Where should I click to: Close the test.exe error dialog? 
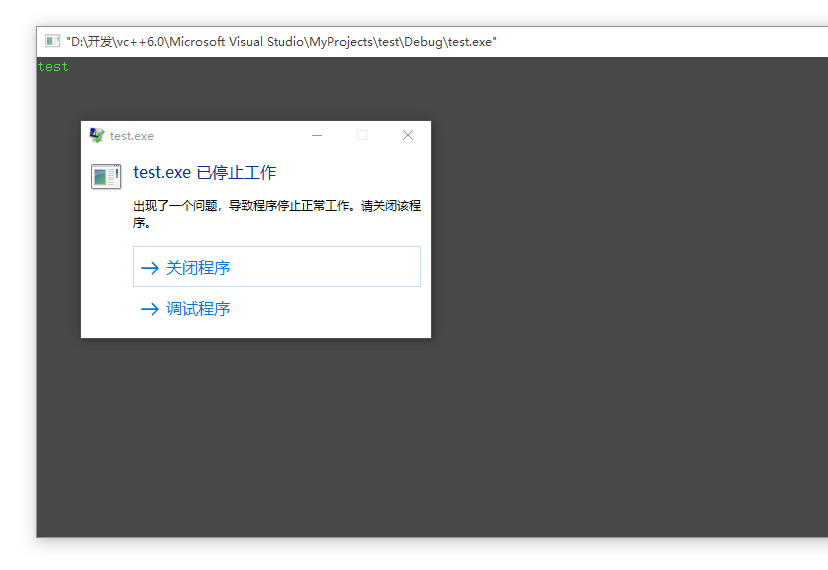coord(408,135)
